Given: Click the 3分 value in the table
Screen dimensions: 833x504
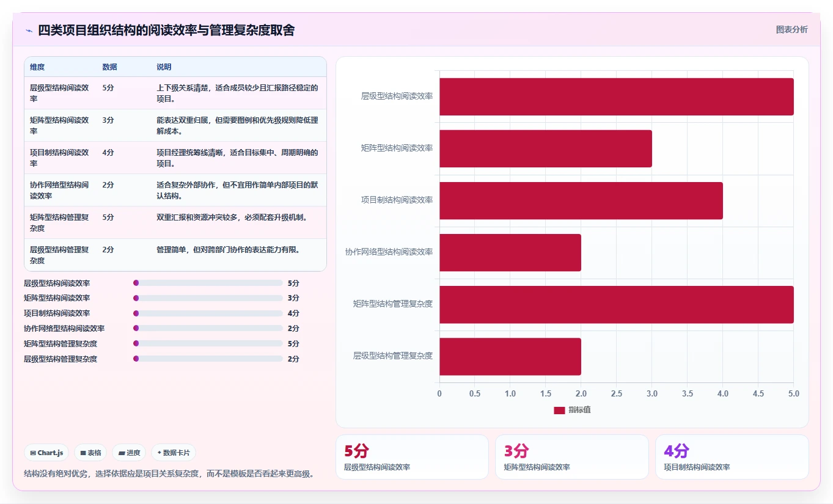Looking at the screenshot, I should coord(108,120).
